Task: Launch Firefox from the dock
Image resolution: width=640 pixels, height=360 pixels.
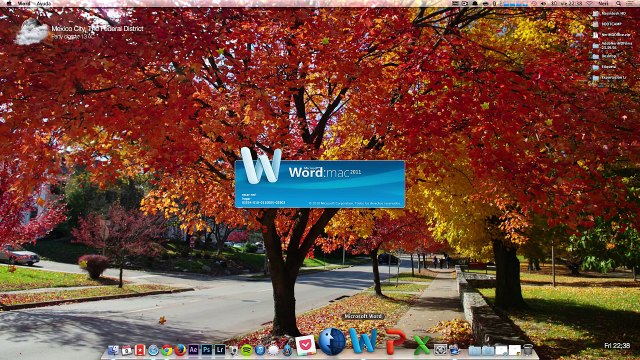Action: click(x=180, y=350)
